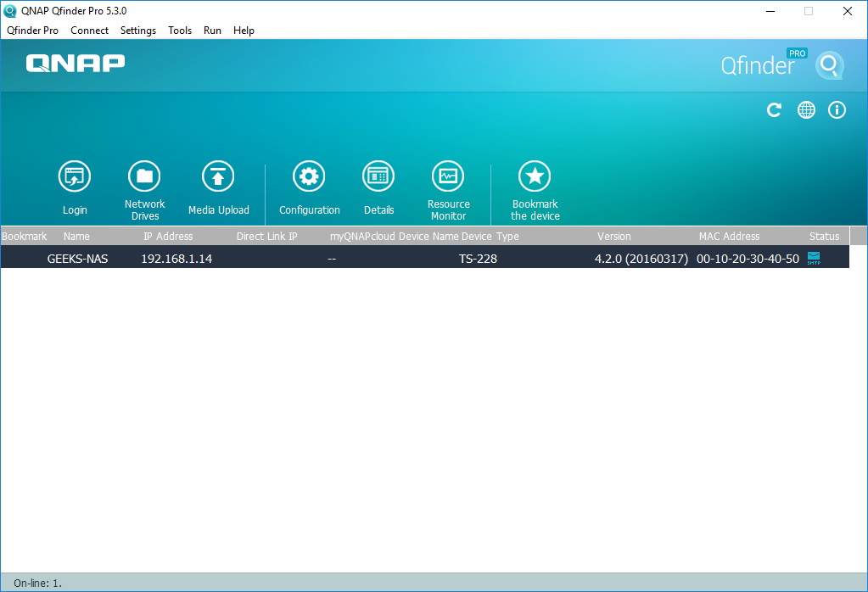The height and width of the screenshot is (592, 868).
Task: Sort devices by Name column header
Action: [x=76, y=237]
